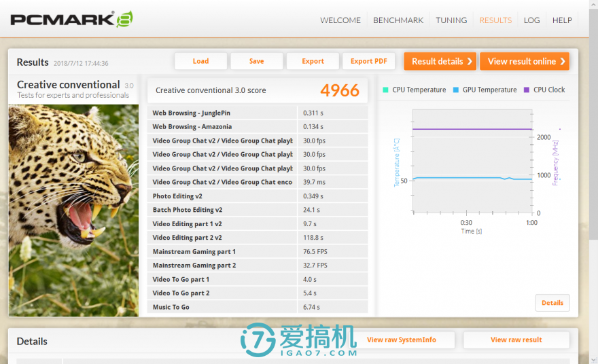Click the results timestamp 2018/7/12 17:44:36
Image resolution: width=598 pixels, height=364 pixels.
click(x=81, y=63)
